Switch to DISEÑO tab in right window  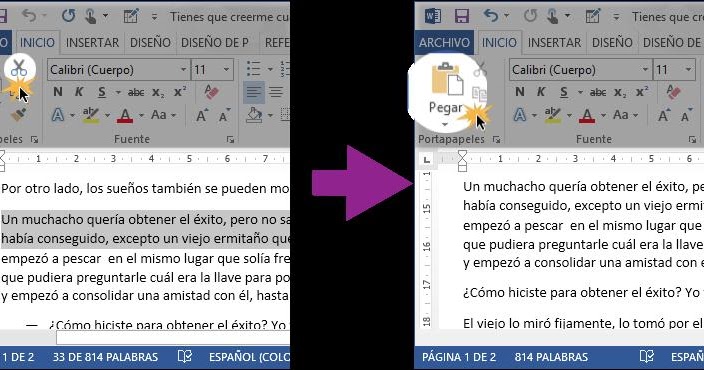pos(612,43)
